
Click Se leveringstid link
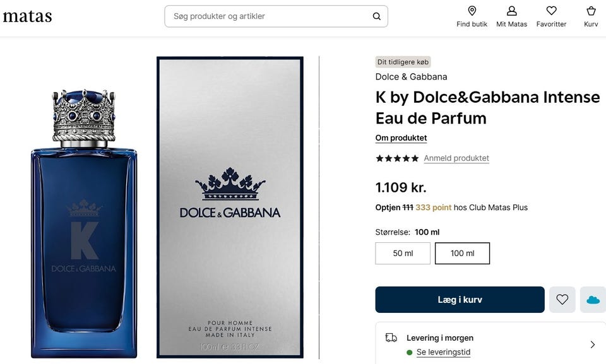(443, 353)
